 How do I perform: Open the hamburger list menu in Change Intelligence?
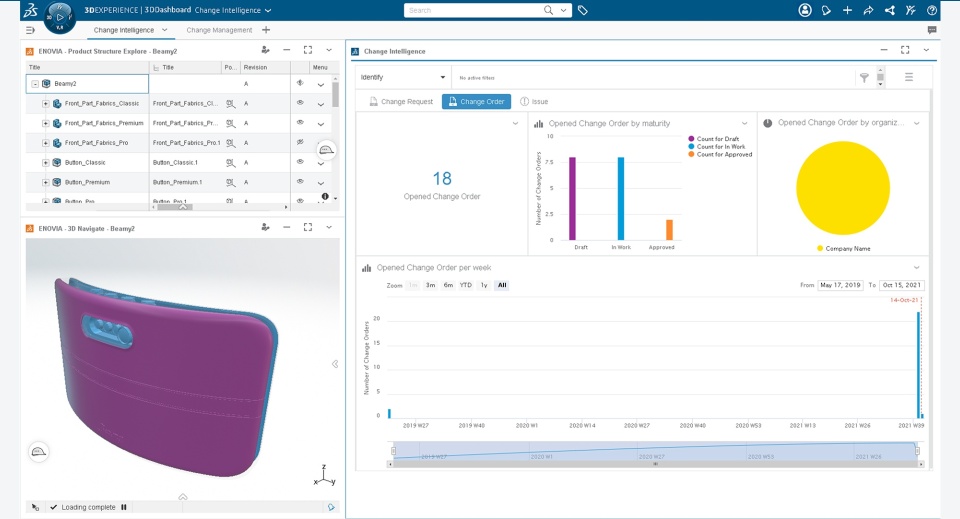click(909, 77)
